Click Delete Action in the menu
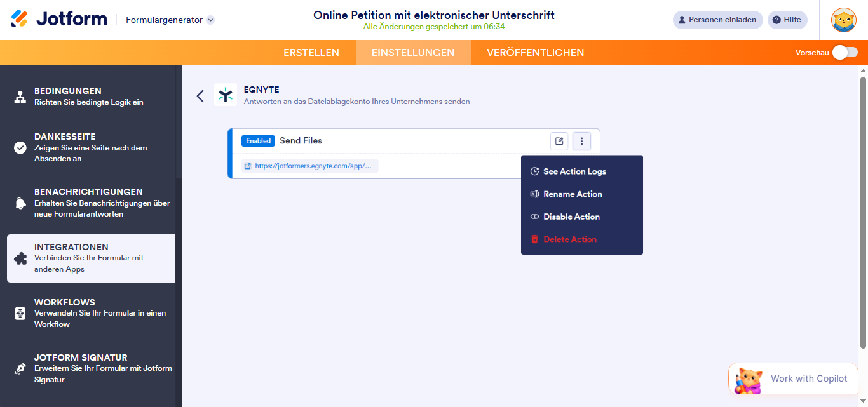This screenshot has height=407, width=868. [x=570, y=239]
